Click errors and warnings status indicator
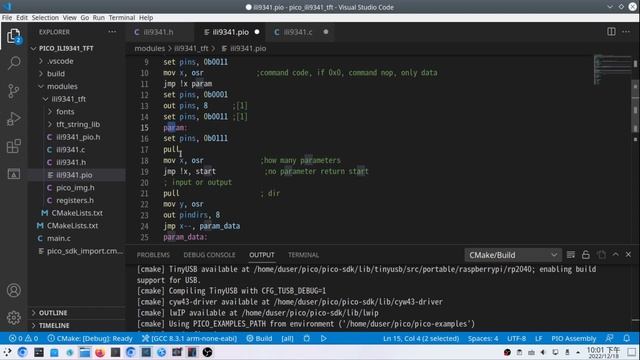The height and width of the screenshot is (360, 640). click(x=23, y=338)
